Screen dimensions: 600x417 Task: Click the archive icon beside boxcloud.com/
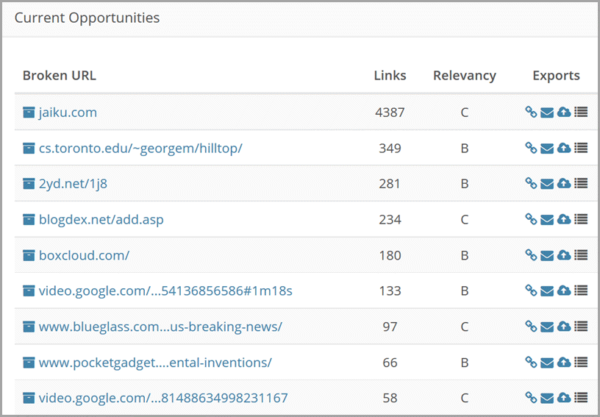[29, 255]
